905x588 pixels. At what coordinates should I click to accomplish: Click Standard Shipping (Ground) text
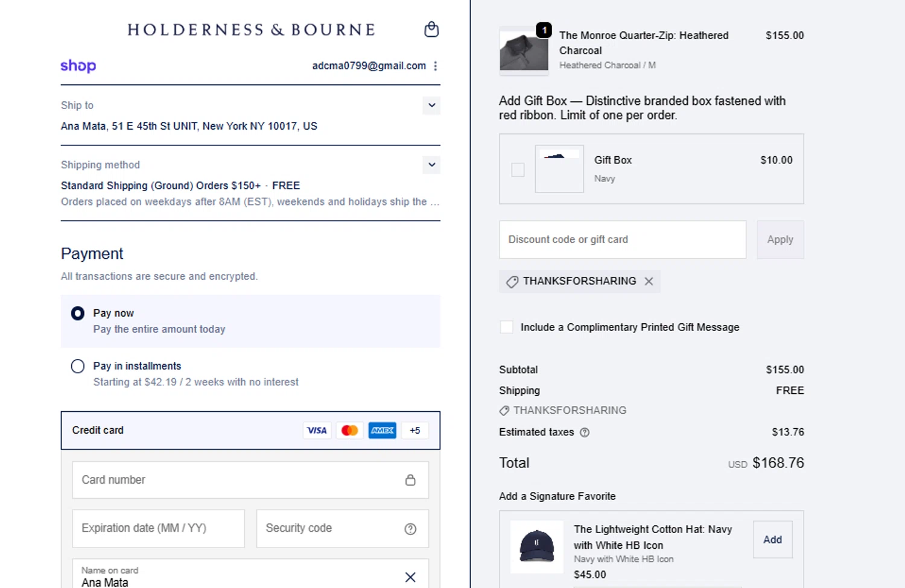tap(180, 186)
